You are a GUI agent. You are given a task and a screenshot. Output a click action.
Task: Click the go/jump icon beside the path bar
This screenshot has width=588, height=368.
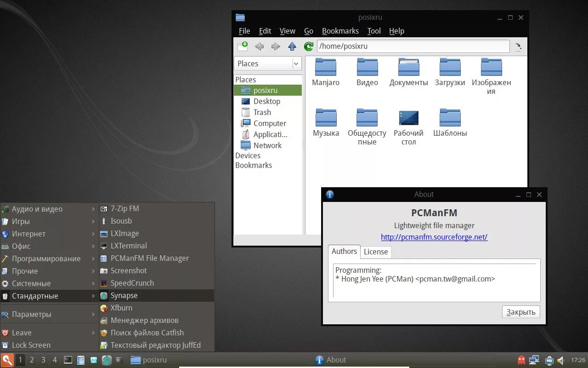(518, 46)
